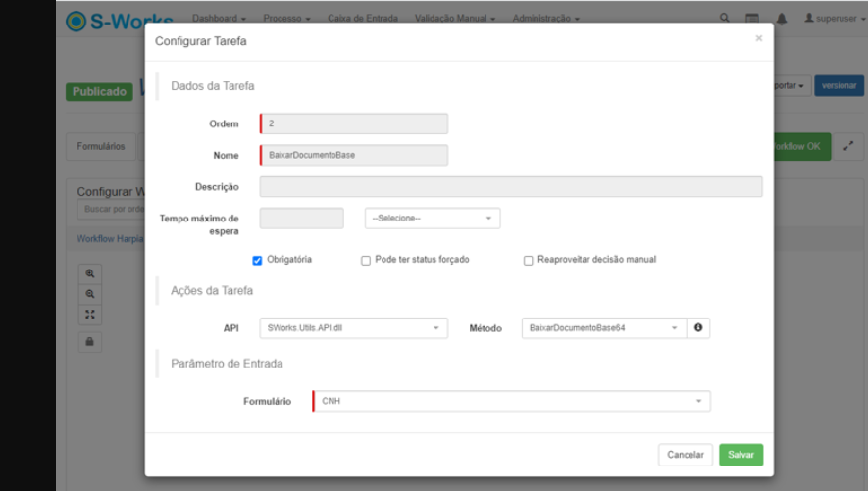Click the zoom in magnifier on workflow canvas
Screen dimensions: 868x491
click(x=90, y=274)
